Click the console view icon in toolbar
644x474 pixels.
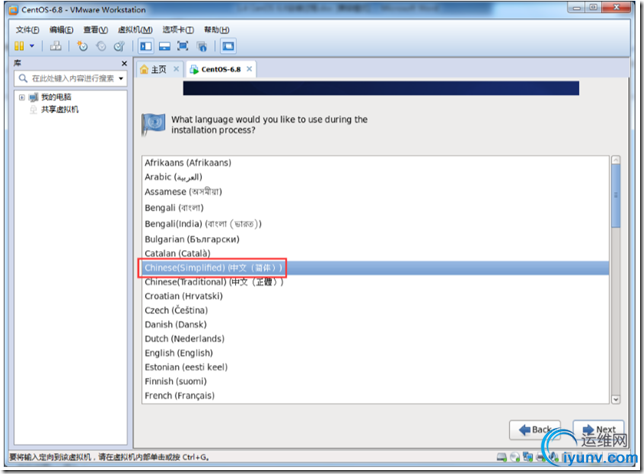coord(228,46)
